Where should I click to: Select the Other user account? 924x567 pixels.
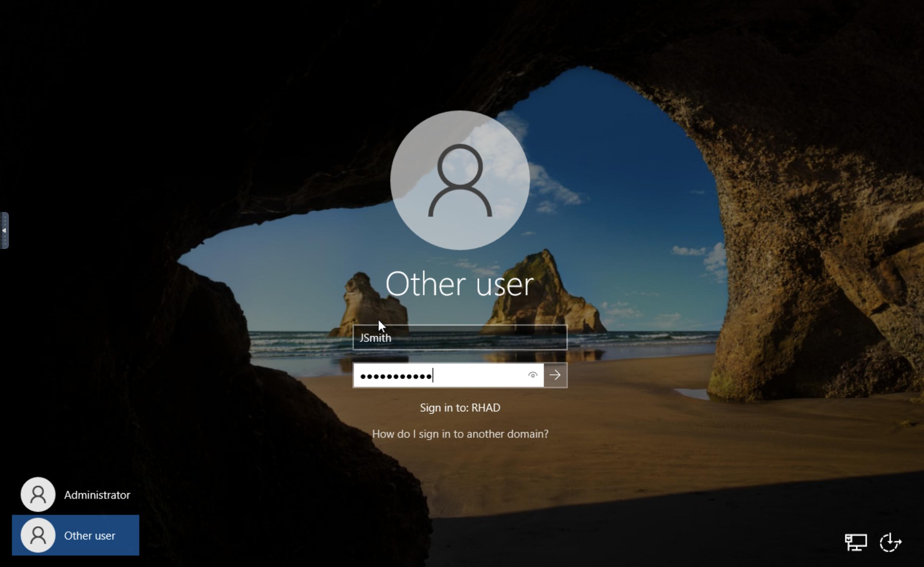[x=75, y=535]
